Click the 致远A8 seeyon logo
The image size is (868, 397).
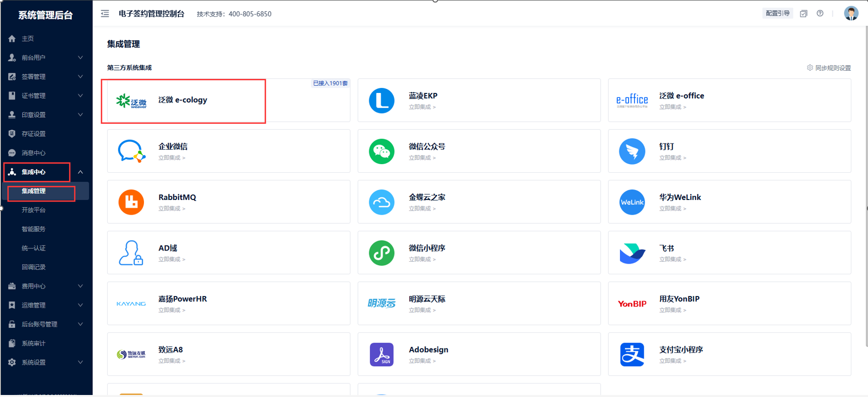[131, 355]
